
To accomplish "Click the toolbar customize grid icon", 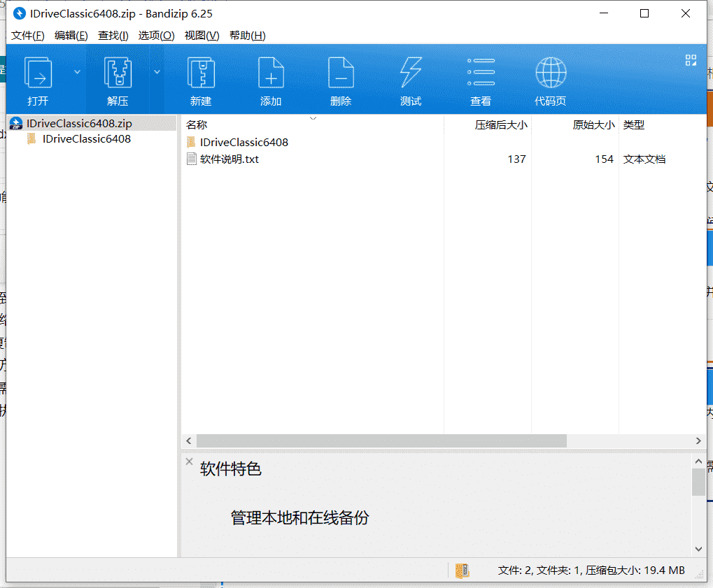I will [691, 60].
